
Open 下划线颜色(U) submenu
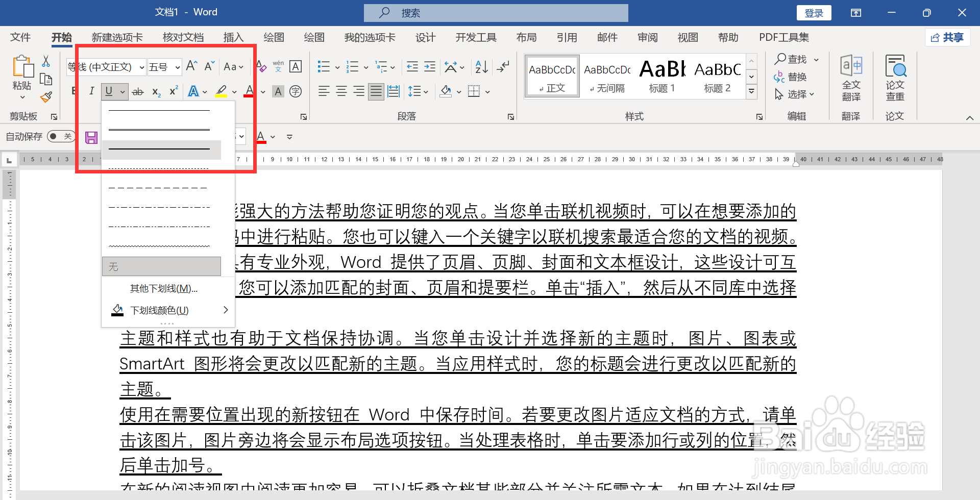(168, 310)
